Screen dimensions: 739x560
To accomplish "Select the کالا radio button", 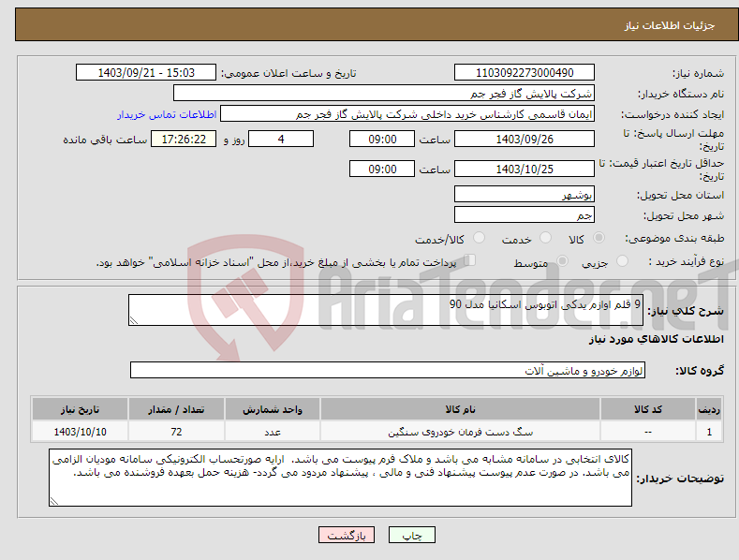I will [599, 238].
